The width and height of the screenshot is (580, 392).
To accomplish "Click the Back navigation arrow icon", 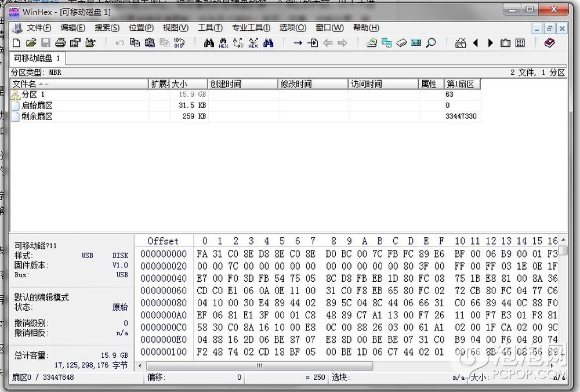I will click(328, 43).
